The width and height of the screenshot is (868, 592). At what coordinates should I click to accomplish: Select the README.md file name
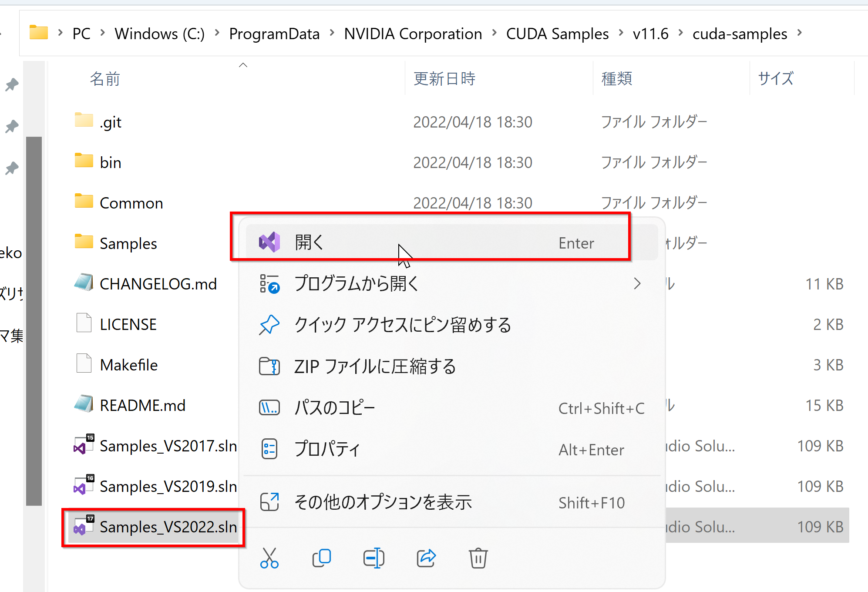pyautogui.click(x=143, y=405)
